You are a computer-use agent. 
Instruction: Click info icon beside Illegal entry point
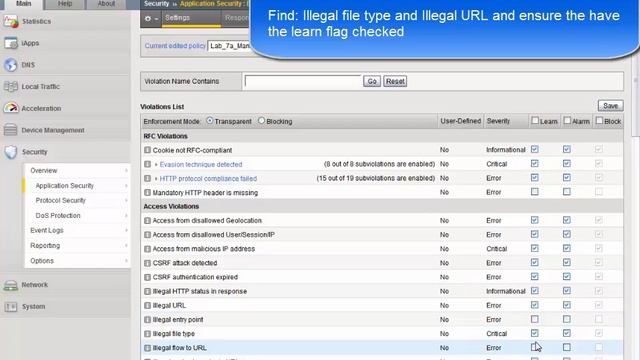(147, 320)
